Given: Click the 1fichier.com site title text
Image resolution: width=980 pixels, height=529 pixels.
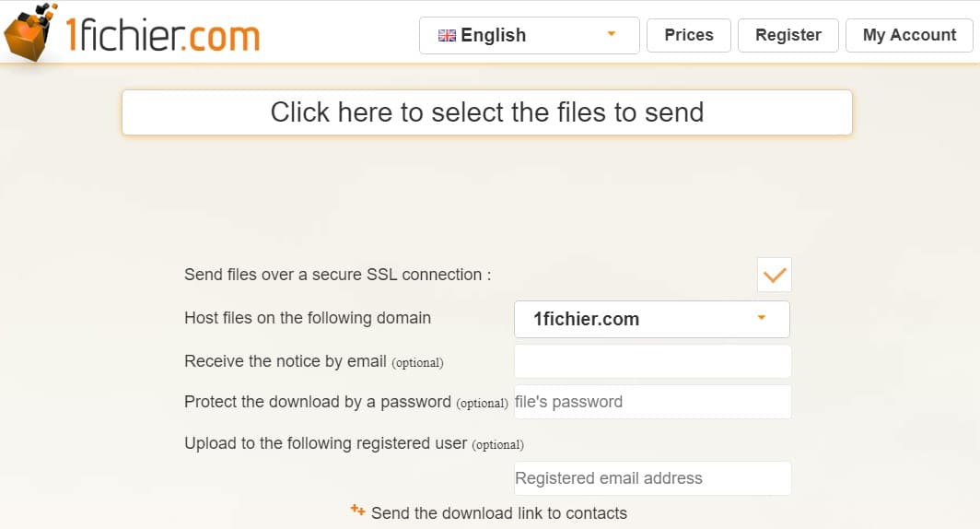Looking at the screenshot, I should click(162, 36).
